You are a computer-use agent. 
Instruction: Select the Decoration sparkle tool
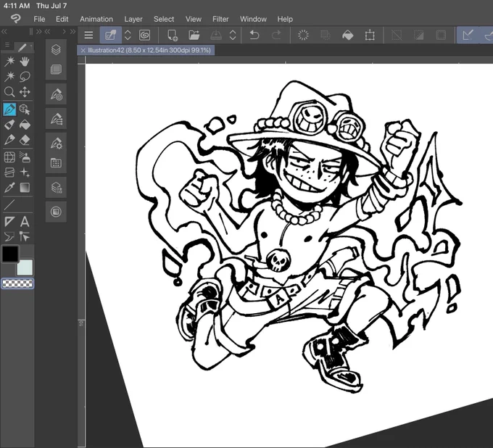(25, 173)
